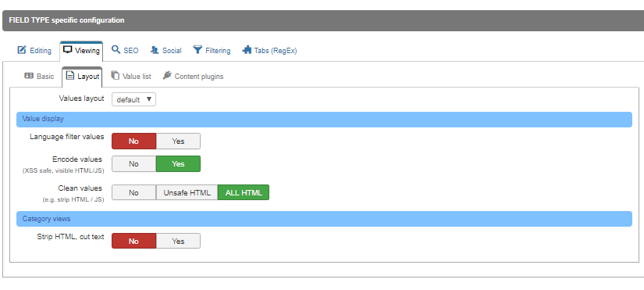Image resolution: width=644 pixels, height=290 pixels.
Task: Set Language filter values to No
Action: (x=134, y=141)
